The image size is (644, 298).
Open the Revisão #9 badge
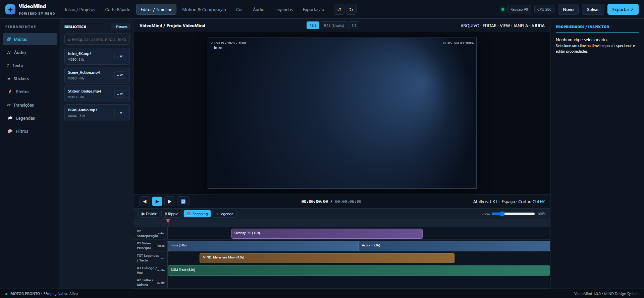pyautogui.click(x=519, y=9)
